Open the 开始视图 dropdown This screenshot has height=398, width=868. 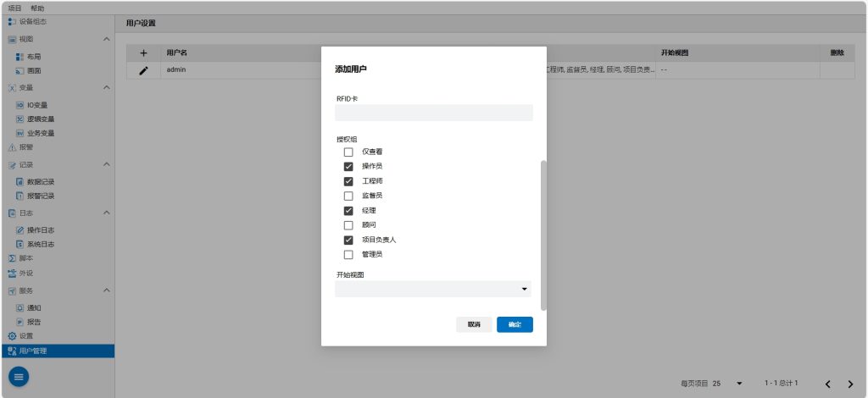[x=433, y=290]
